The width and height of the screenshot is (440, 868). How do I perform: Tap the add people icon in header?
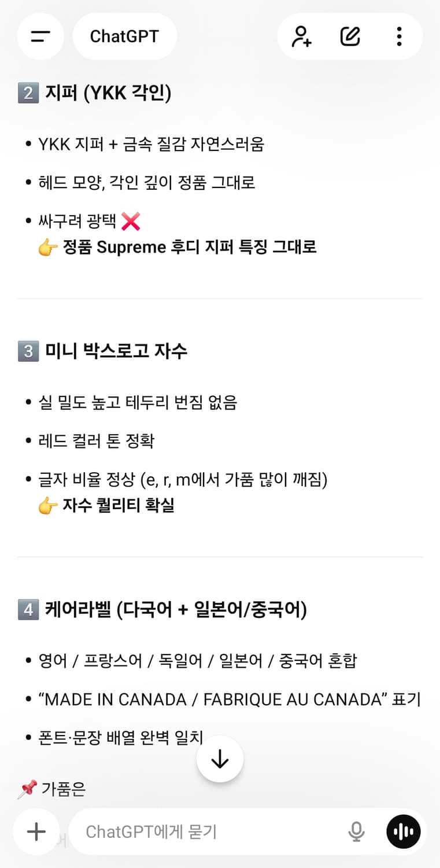pos(301,36)
